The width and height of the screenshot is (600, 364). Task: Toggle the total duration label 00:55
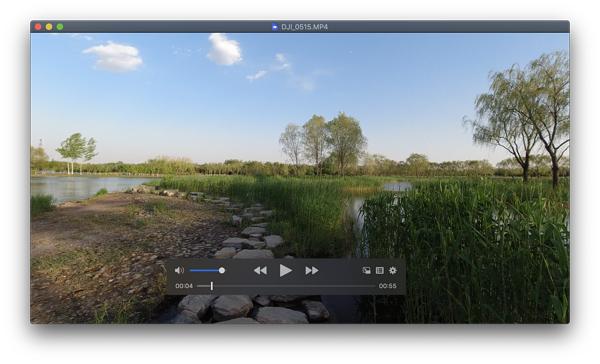(388, 286)
